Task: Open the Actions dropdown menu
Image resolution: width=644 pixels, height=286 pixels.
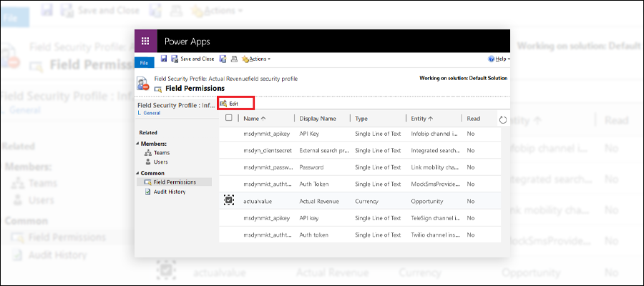Action: (256, 59)
